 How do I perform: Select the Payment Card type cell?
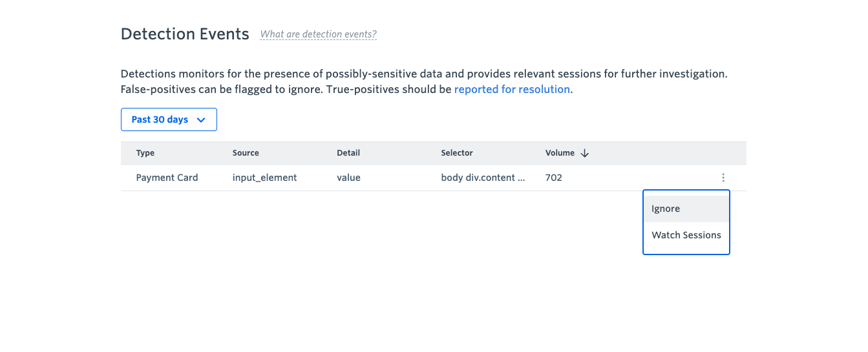[167, 178]
